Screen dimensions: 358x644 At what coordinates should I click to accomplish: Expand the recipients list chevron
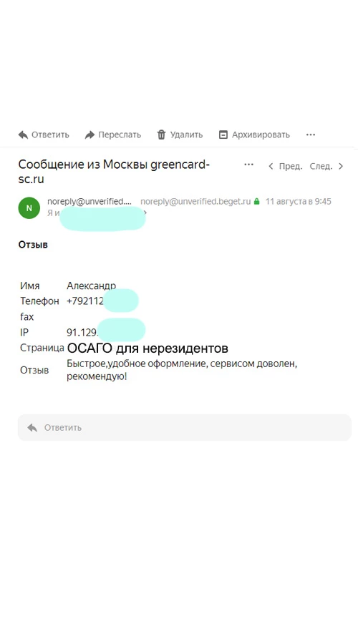(145, 213)
